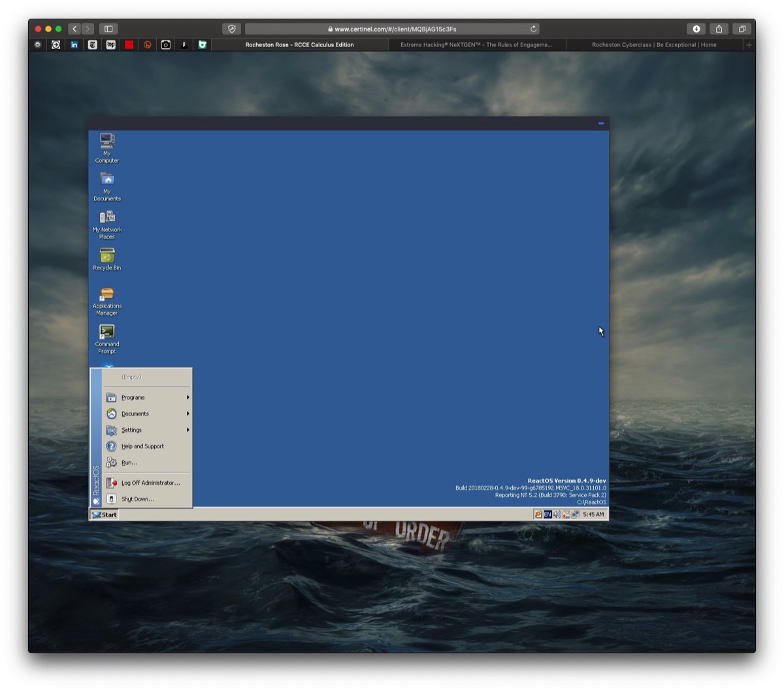Toggle the Safari sidebar button
This screenshot has height=690, width=784.
tap(108, 29)
